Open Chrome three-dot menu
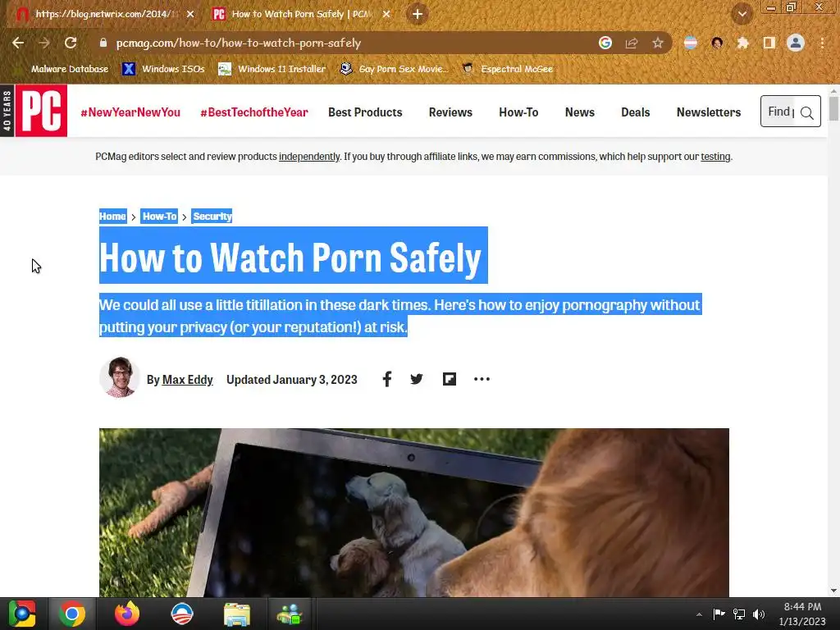The image size is (840, 630). point(822,43)
